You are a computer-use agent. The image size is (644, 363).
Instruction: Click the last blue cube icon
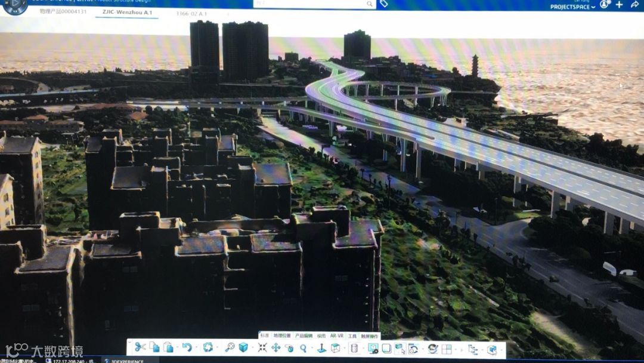click(x=492, y=350)
